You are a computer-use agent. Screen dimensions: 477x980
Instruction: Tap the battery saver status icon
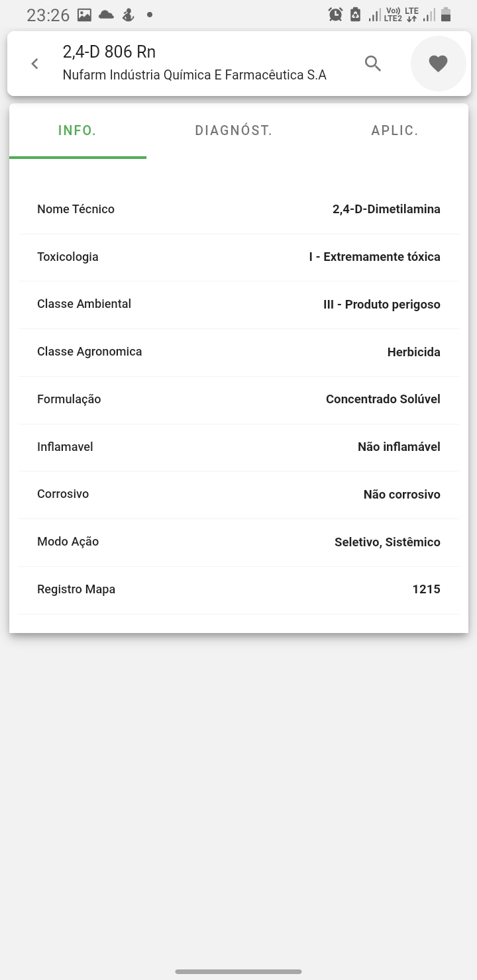[x=355, y=15]
